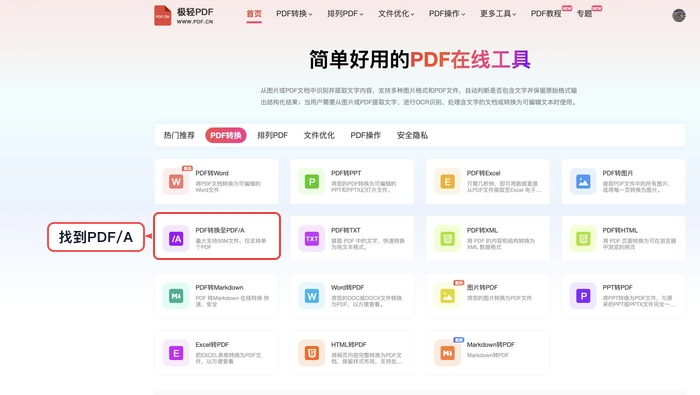Open the user avatar in the header
700x395 pixels.
point(679,15)
